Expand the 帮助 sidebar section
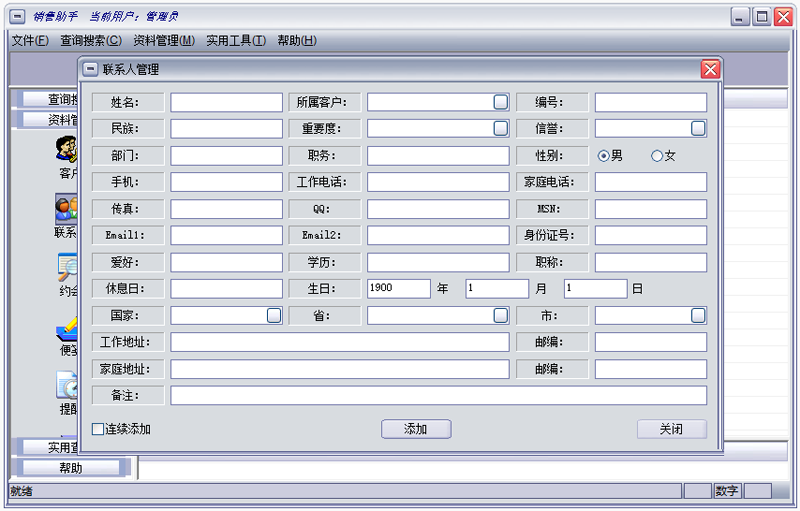 [x=70, y=468]
